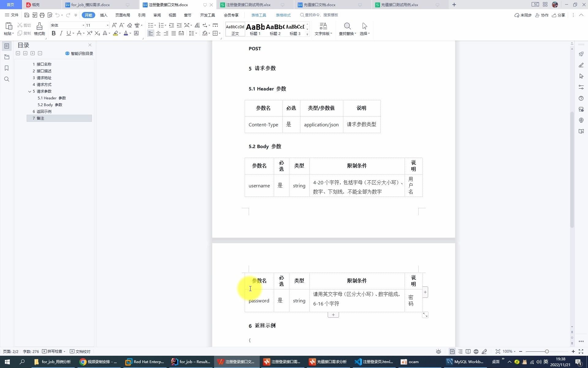Click the clear formatting eraser icon
The width and height of the screenshot is (588, 368).
[130, 25]
